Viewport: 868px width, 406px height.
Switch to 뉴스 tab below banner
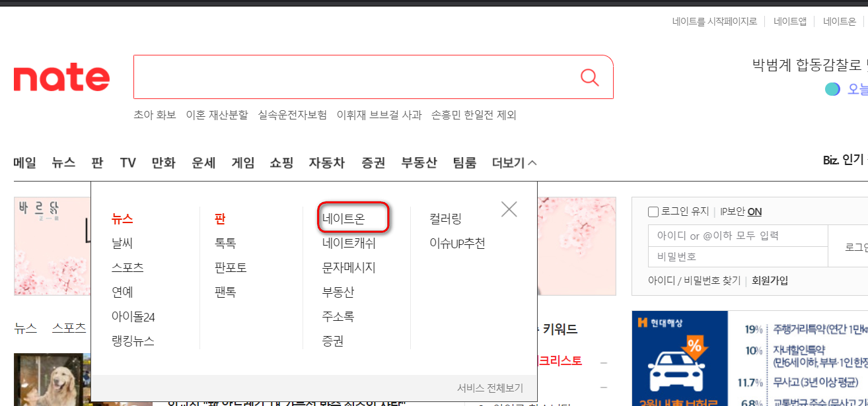pos(26,327)
